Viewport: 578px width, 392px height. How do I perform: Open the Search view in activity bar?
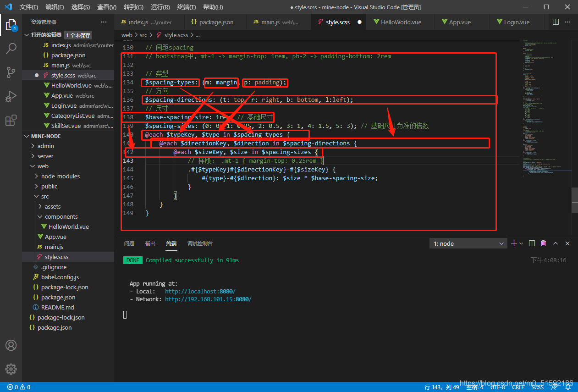click(x=11, y=48)
